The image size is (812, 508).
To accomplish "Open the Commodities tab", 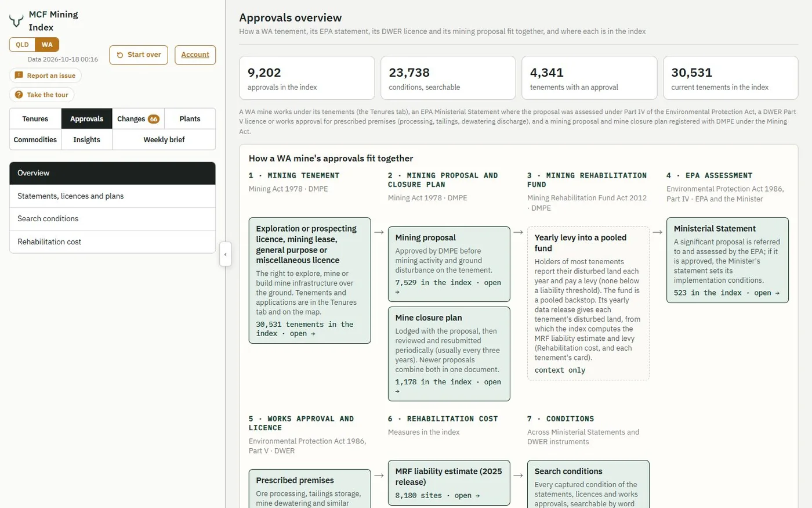I will point(35,139).
